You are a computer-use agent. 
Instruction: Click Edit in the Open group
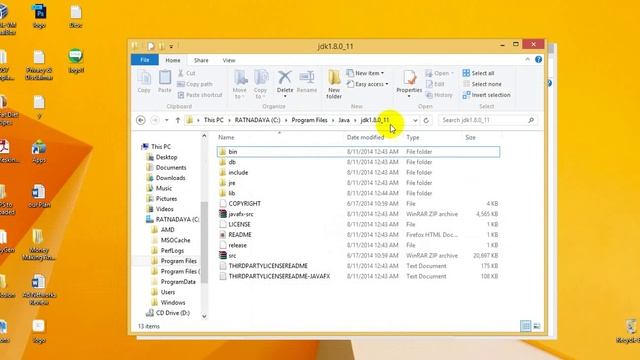pyautogui.click(x=435, y=84)
